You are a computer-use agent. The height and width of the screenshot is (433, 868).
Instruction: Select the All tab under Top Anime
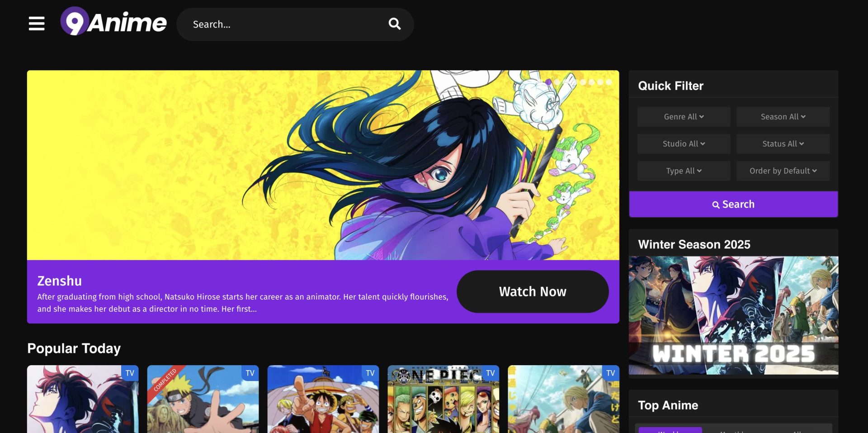click(798, 431)
